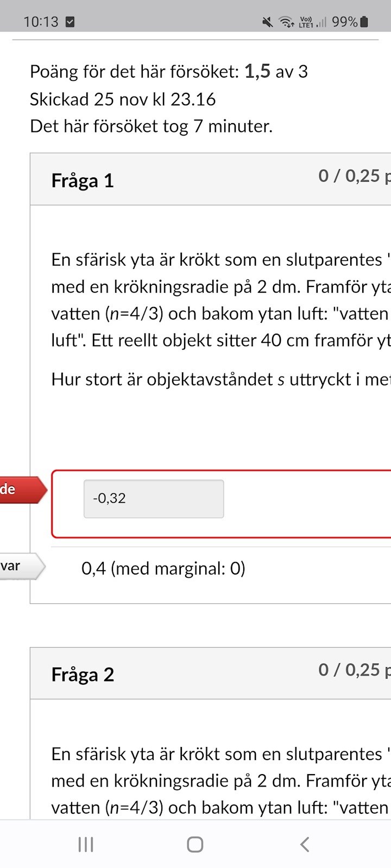Screen dimensions: 391x868
Task: Open the recent apps overview button
Action: pos(86,844)
